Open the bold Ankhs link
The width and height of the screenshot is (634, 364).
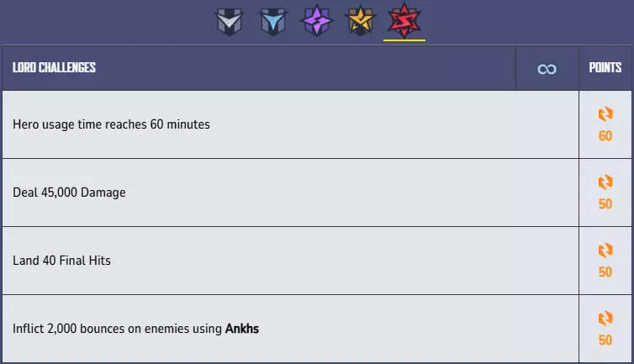(x=242, y=329)
